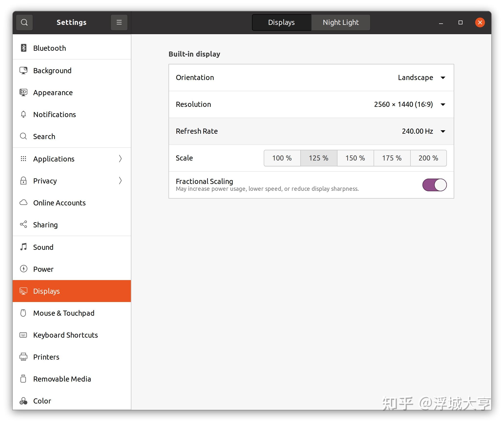Open Keyboard Shortcuts settings page
The image size is (504, 424).
(65, 335)
